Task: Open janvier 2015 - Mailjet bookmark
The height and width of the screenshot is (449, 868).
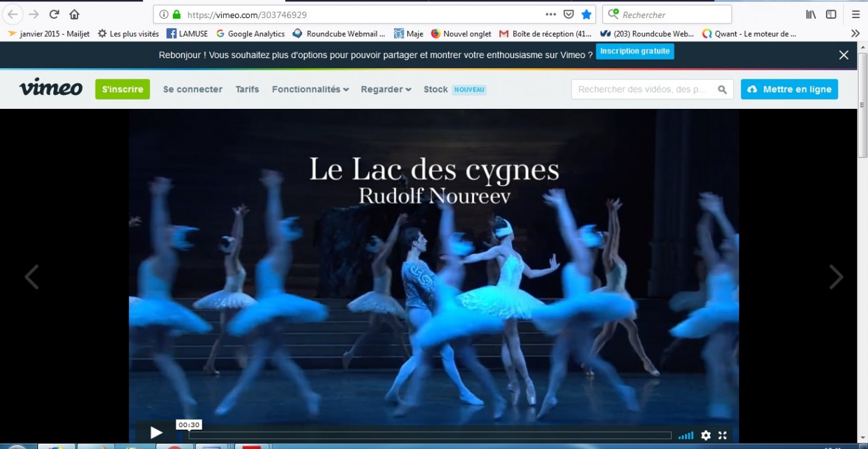Action: (49, 33)
